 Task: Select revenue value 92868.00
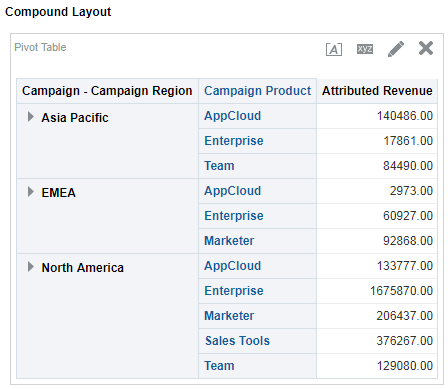pos(408,241)
